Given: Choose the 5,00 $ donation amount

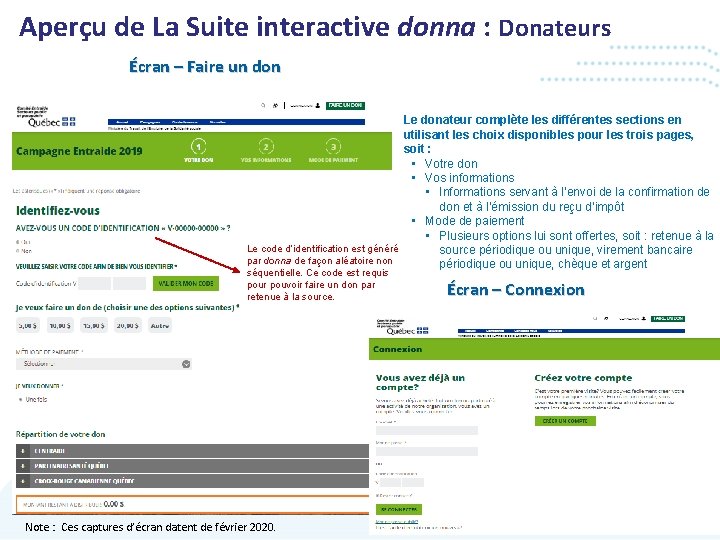Looking at the screenshot, I should [x=28, y=326].
